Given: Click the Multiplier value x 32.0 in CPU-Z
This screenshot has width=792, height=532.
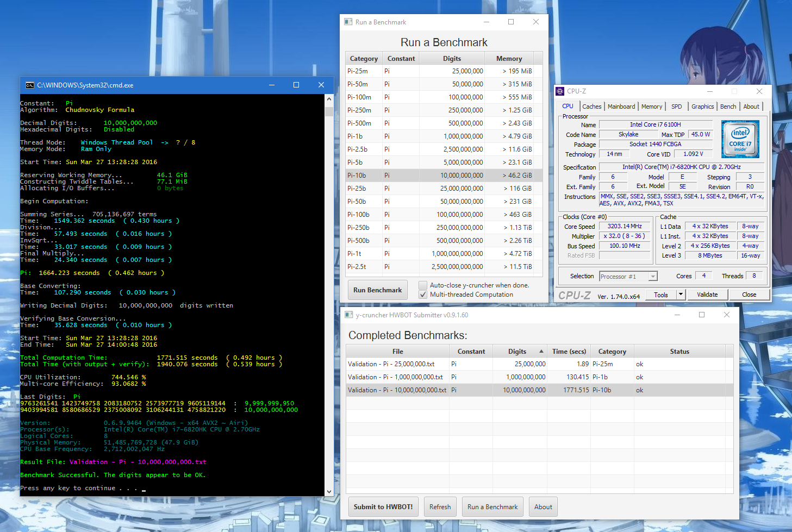Looking at the screenshot, I should coord(625,236).
